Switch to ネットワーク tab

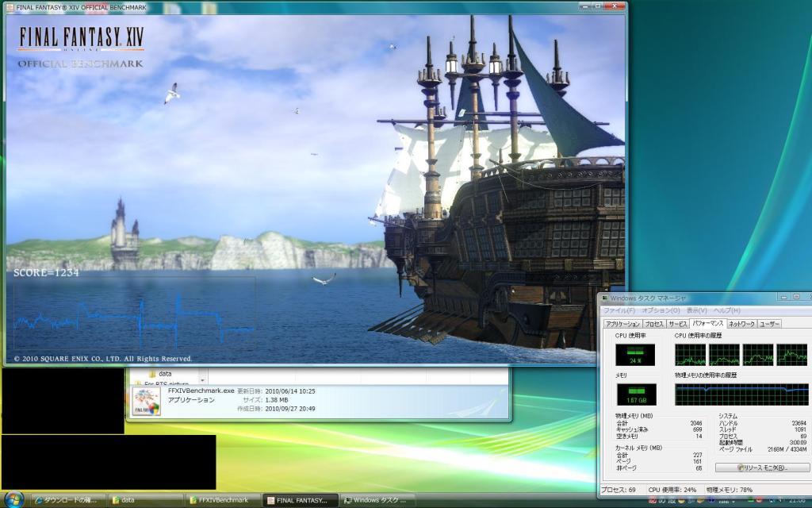pos(741,324)
